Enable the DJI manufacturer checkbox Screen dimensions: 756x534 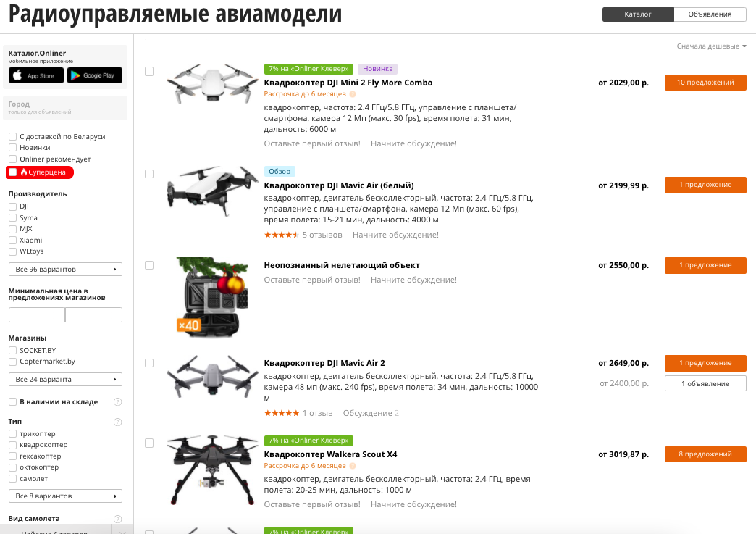pos(13,206)
